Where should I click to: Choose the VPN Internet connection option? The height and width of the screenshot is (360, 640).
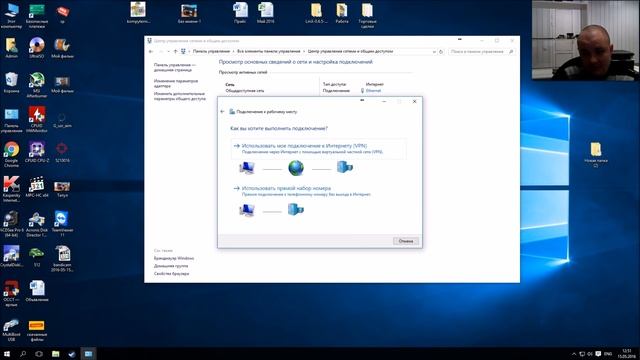point(319,149)
